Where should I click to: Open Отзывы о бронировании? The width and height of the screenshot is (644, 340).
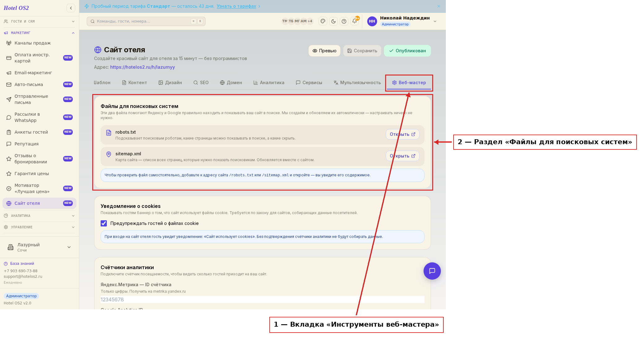pyautogui.click(x=39, y=159)
